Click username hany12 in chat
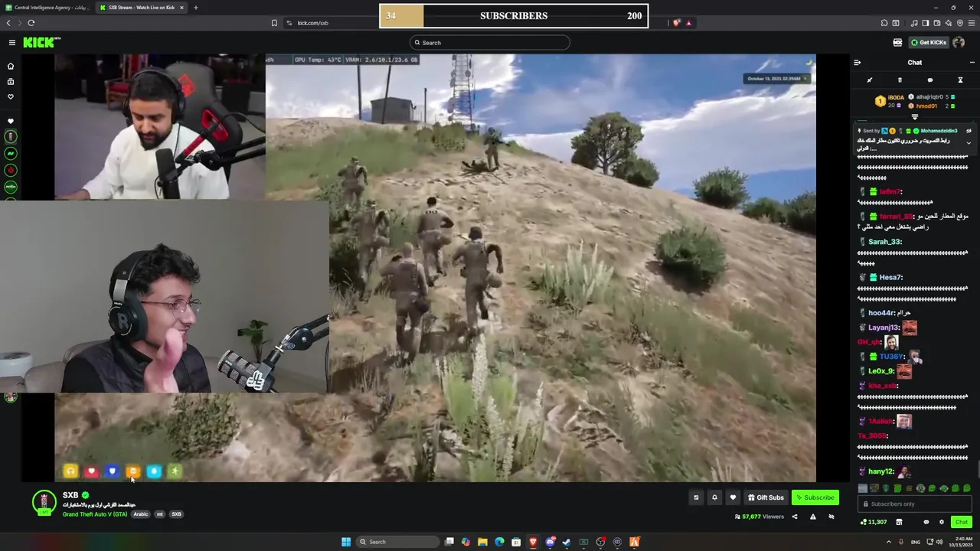 (881, 471)
